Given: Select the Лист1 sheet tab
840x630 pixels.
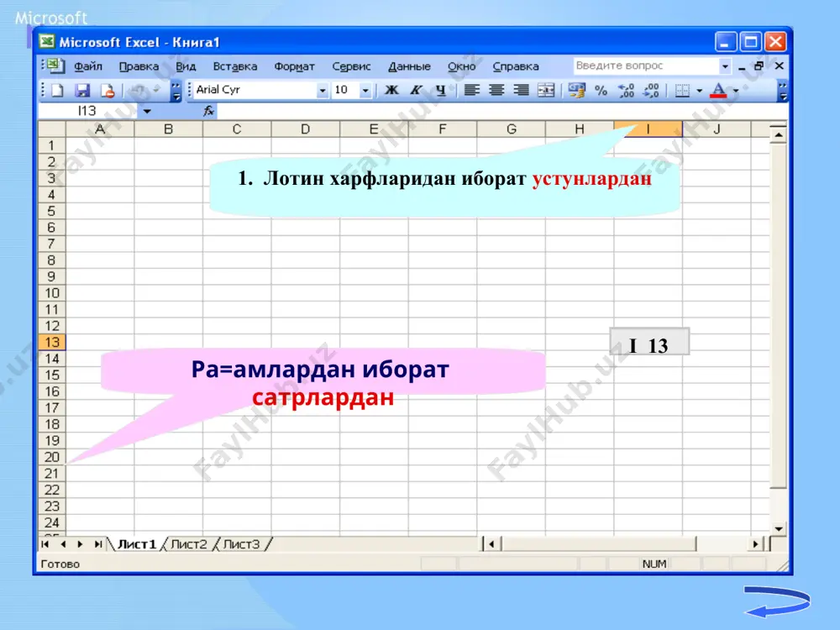Looking at the screenshot, I should point(136,544).
